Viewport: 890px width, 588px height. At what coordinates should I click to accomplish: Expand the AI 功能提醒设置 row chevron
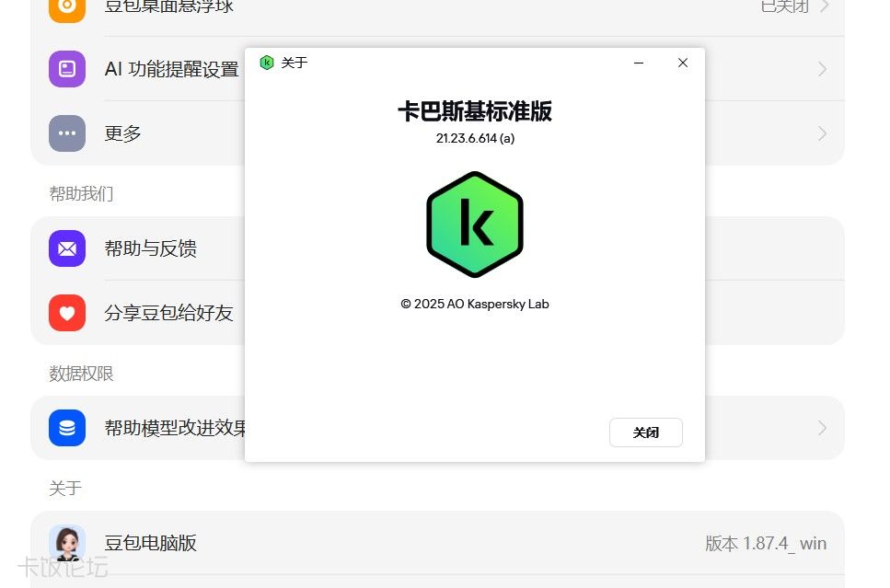pos(822,69)
